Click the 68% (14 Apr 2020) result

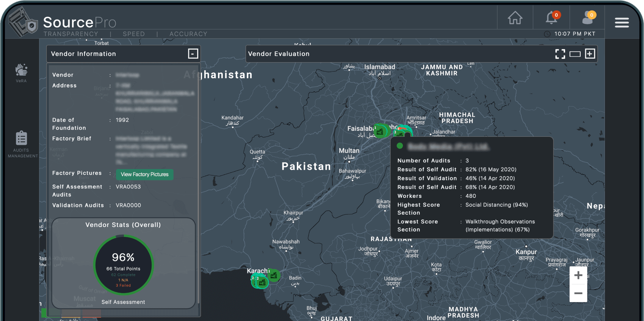tap(490, 187)
